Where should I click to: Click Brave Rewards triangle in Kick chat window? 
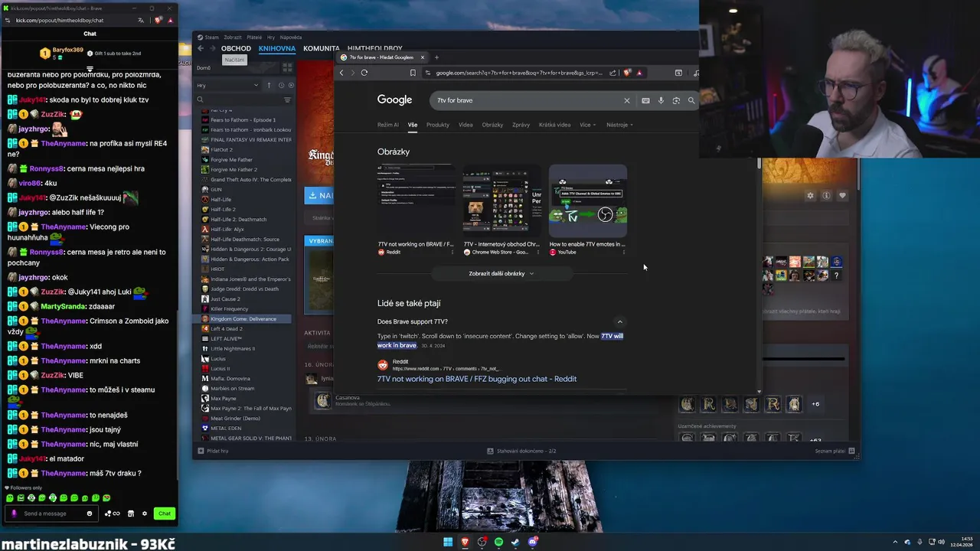(x=170, y=21)
